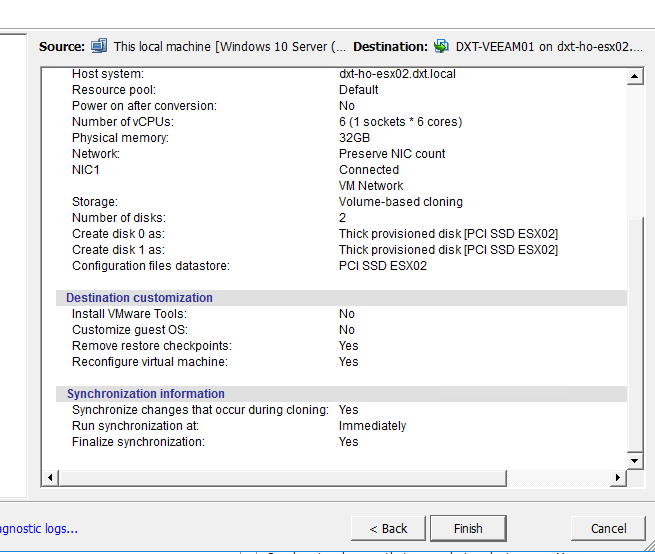Click the Customize guest OS: label
The height and width of the screenshot is (554, 655).
pyautogui.click(x=130, y=330)
